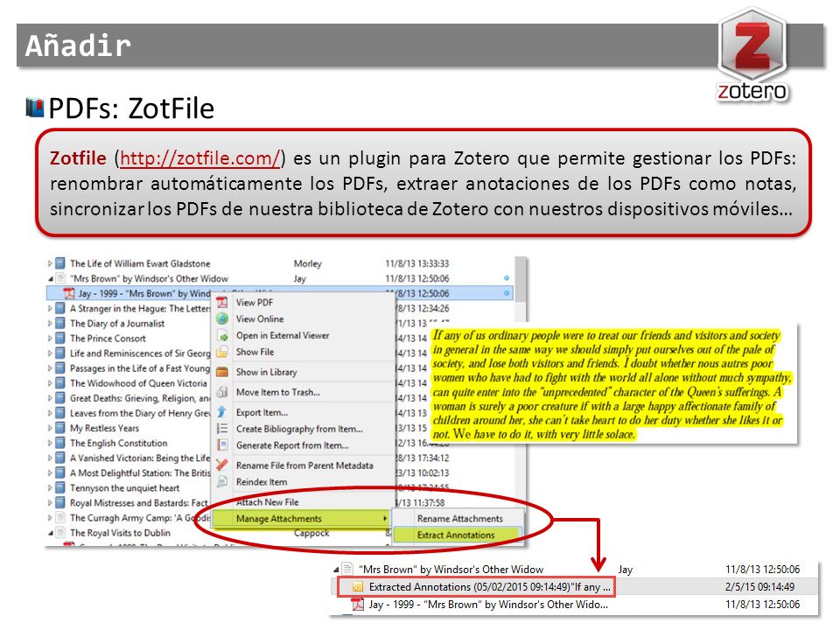Screen dimensions: 840x630
Task: Click the View PDF icon in context menu
Action: point(221,303)
